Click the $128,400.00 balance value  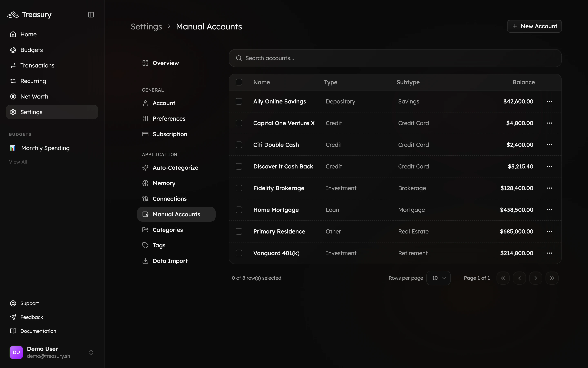[x=517, y=188]
